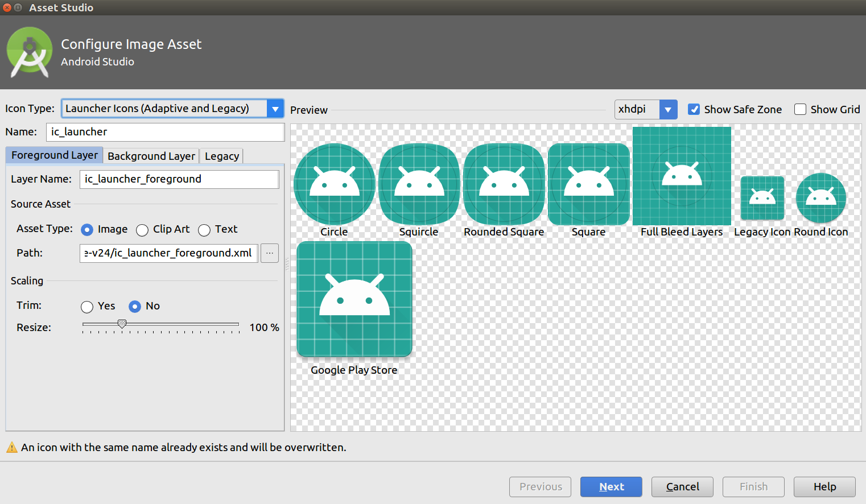The image size is (866, 504).
Task: Click the "Resize:" label
Action: point(34,328)
